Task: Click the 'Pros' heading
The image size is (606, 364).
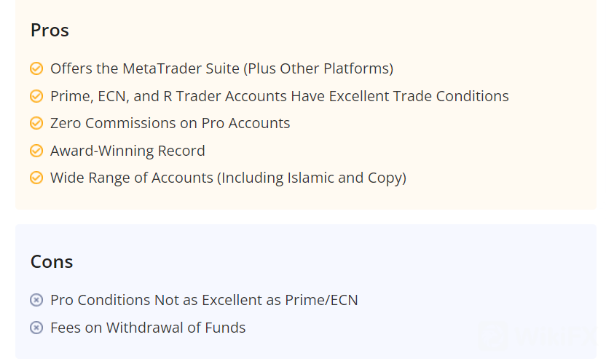Action: (x=50, y=31)
